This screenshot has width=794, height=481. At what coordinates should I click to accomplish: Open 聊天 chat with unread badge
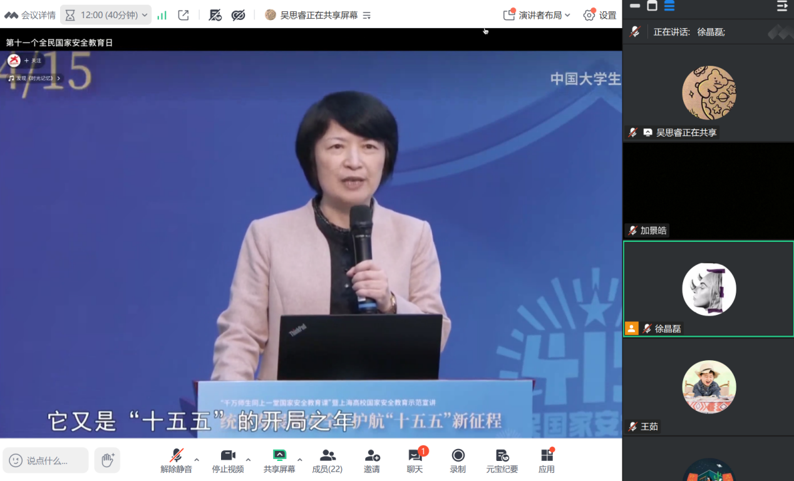click(x=415, y=460)
